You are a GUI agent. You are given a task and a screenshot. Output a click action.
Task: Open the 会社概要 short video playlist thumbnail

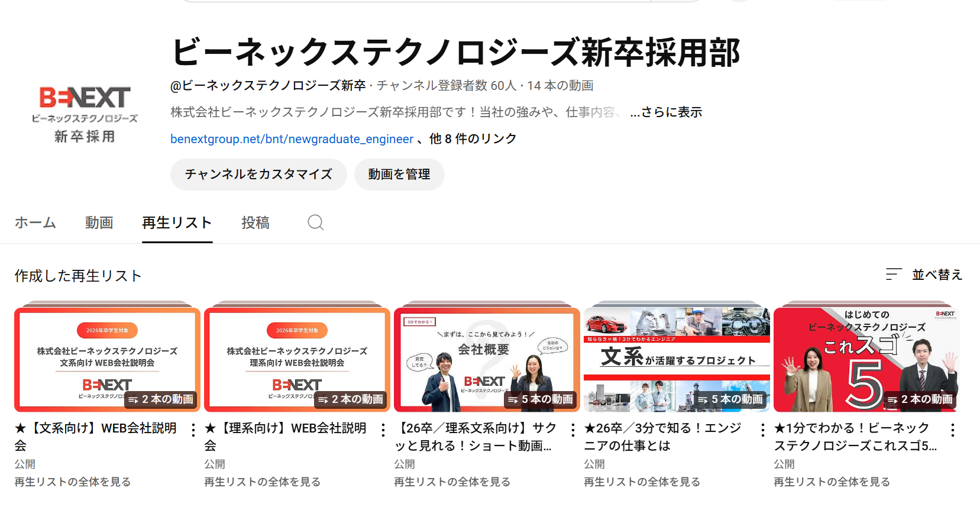487,360
